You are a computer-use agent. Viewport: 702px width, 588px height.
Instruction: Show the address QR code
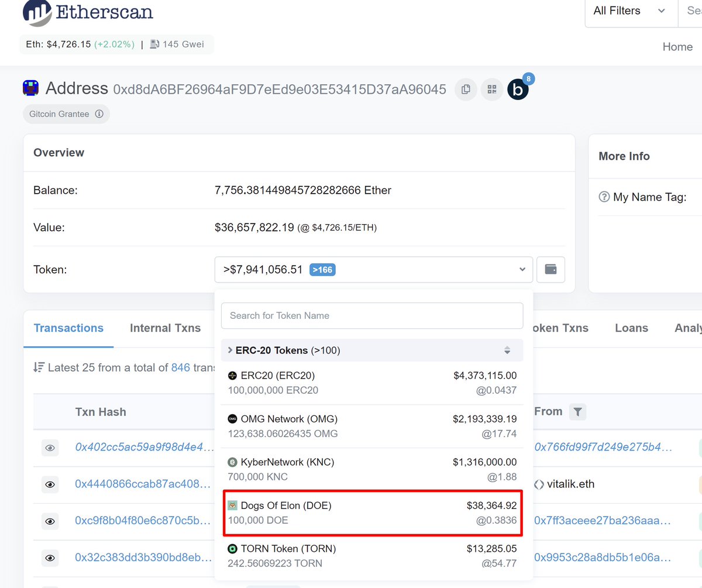(492, 90)
